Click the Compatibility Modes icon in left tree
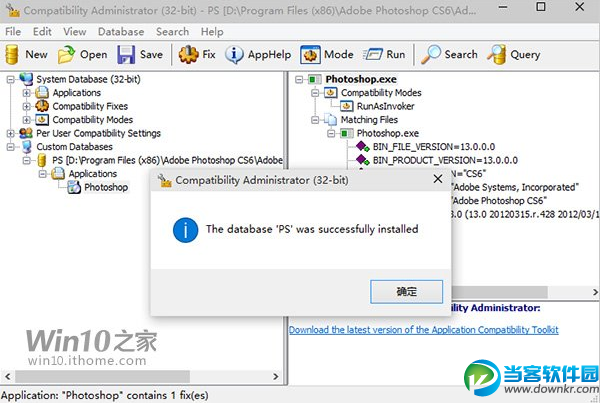Image resolution: width=600 pixels, height=403 pixels. [x=42, y=120]
